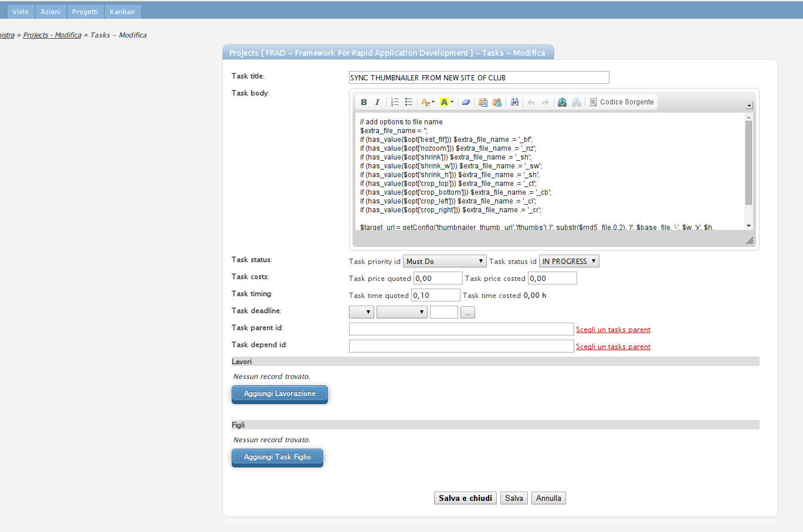803x532 pixels.
Task: Open Find with binoculars icon
Action: 514,102
